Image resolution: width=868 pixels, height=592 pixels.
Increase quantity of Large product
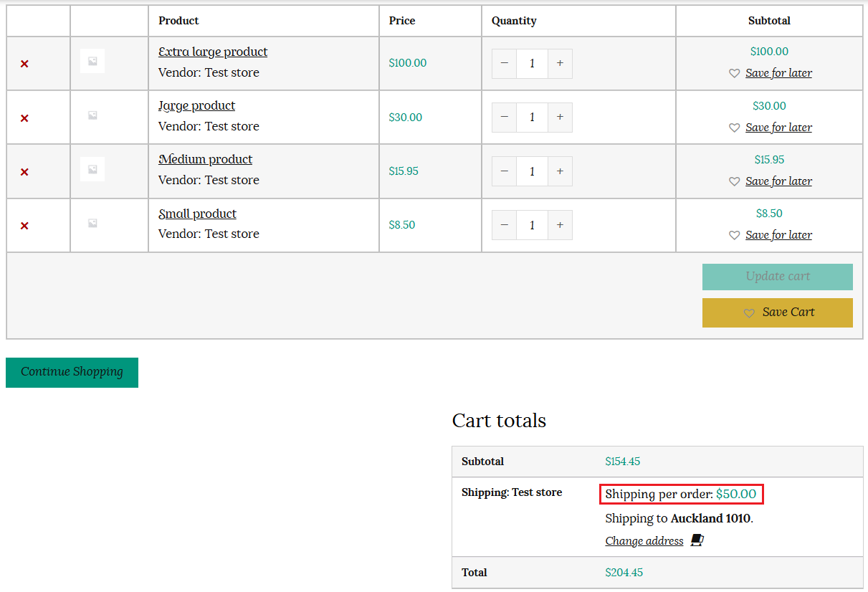[560, 118]
